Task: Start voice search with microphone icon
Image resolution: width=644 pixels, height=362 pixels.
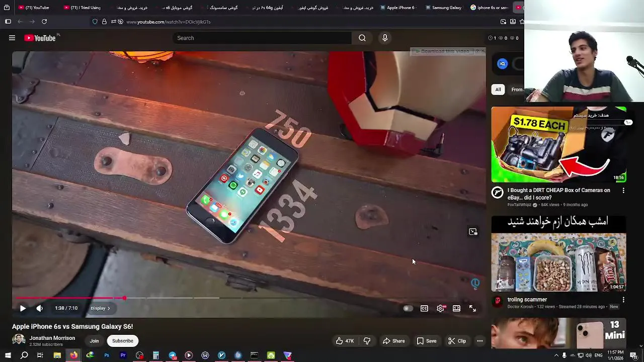Action: [x=385, y=38]
